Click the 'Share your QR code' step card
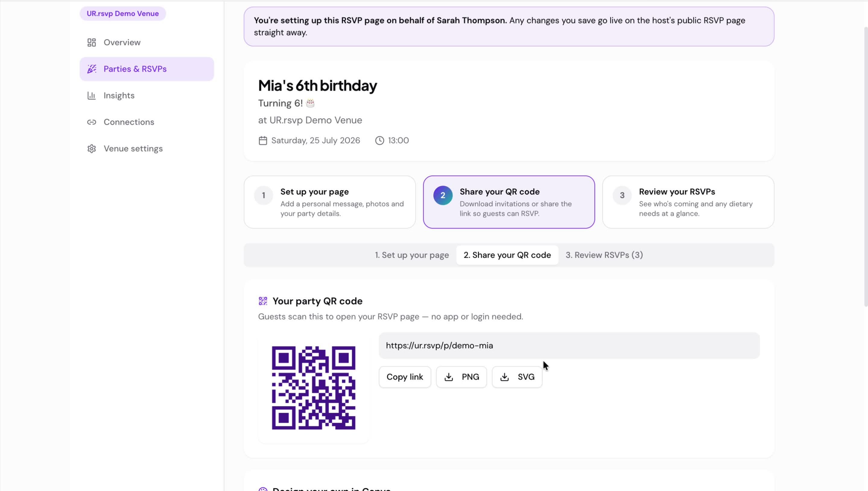Image resolution: width=868 pixels, height=491 pixels. click(x=509, y=202)
